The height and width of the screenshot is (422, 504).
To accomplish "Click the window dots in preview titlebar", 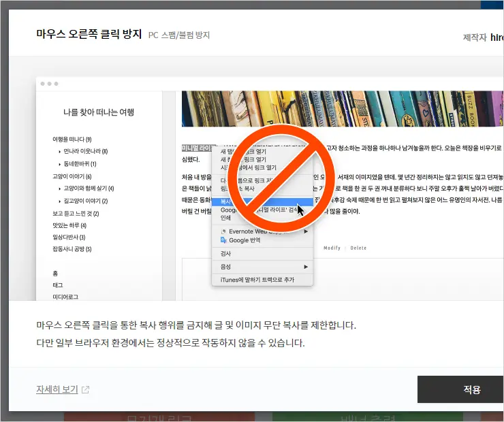I will tap(50, 84).
